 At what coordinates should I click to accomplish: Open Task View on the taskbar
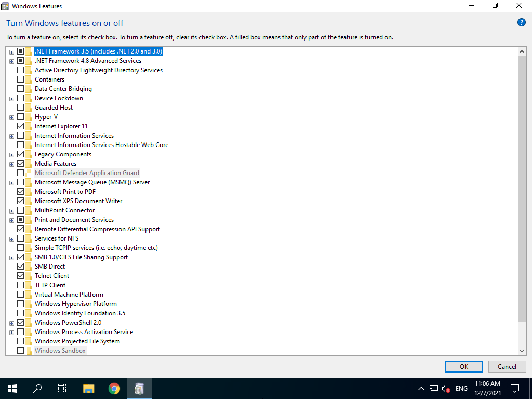[62, 389]
